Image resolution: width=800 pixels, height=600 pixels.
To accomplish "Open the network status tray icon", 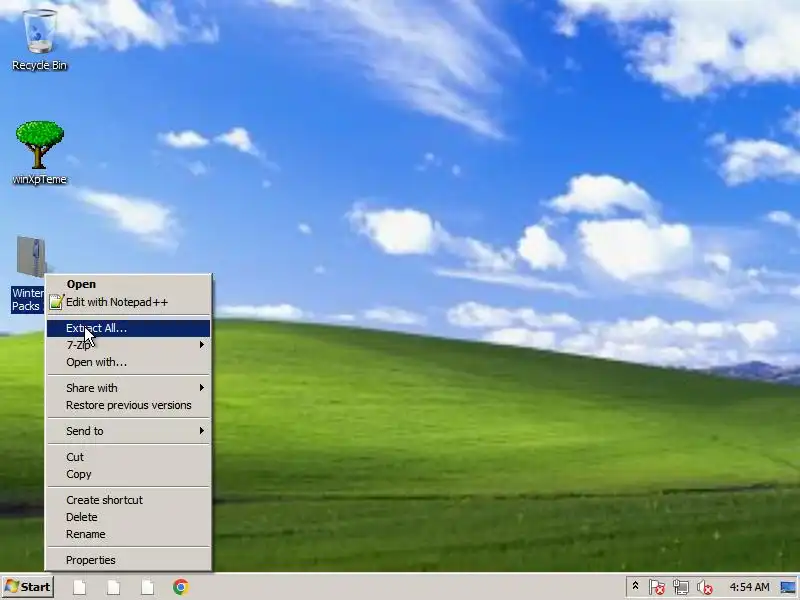I will tap(681, 587).
